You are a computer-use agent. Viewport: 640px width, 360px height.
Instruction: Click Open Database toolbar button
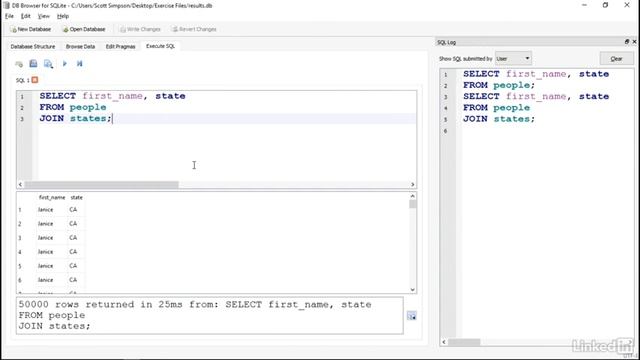point(84,29)
